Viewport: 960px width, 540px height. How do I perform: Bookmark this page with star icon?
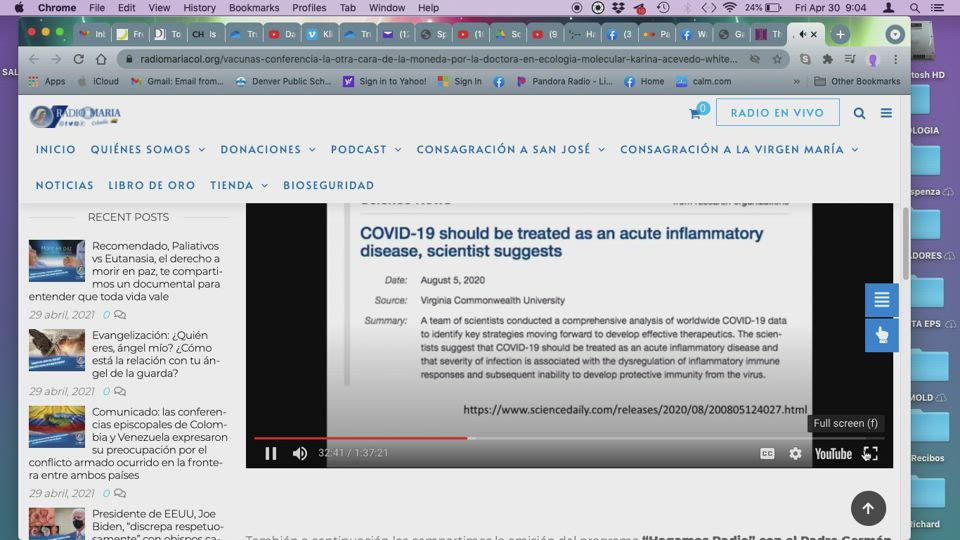777,59
